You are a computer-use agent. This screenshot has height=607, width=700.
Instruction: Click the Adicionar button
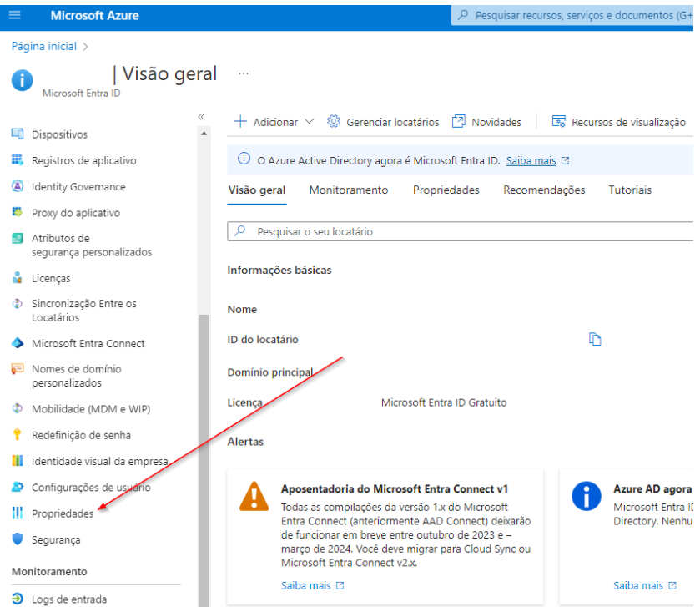click(274, 122)
